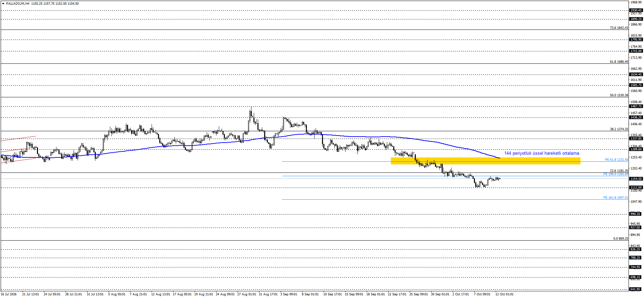Click the 1890.25 price level tag
Image resolution: width=644 pixels, height=298 pixels.
[636, 19]
